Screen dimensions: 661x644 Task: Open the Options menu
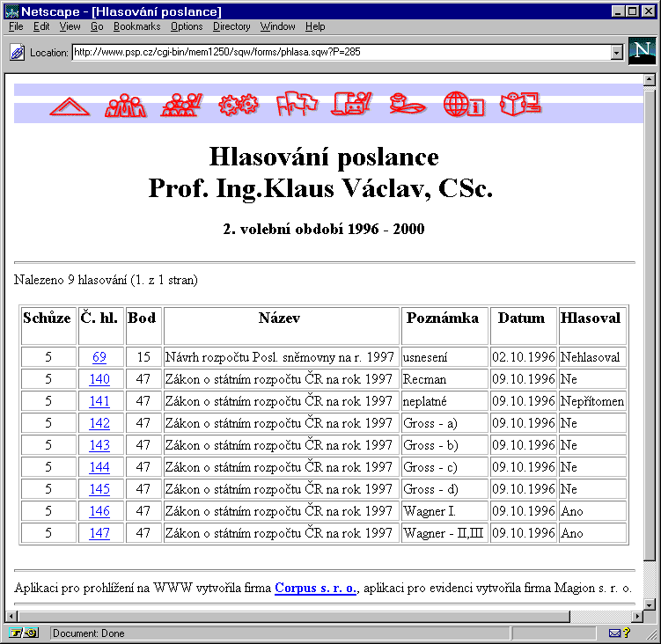point(187,26)
